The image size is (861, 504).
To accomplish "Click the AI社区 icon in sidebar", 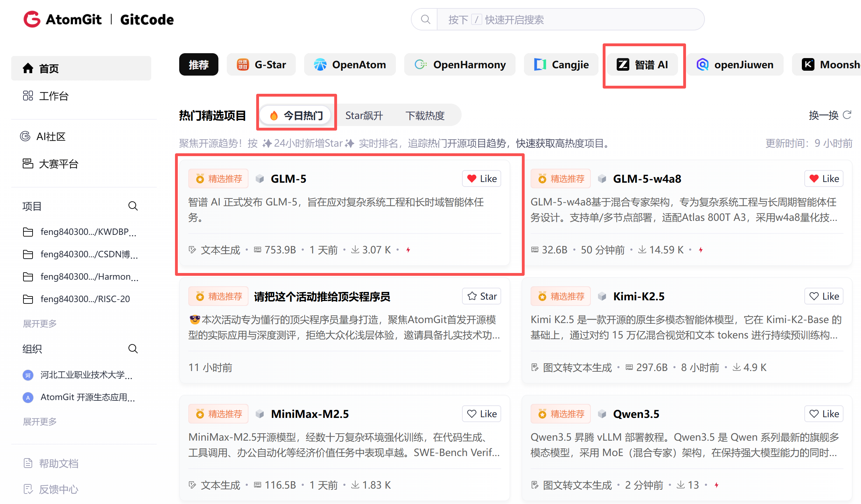I will (x=25, y=136).
